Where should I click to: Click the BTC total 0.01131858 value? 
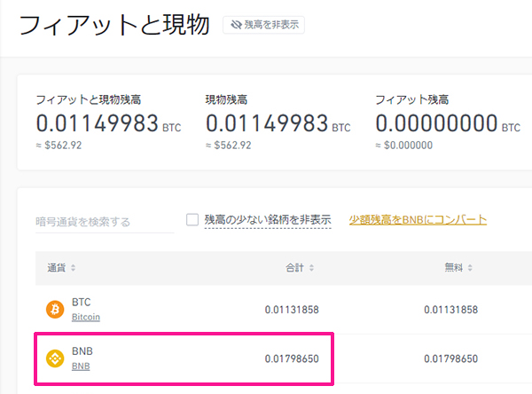(x=292, y=310)
